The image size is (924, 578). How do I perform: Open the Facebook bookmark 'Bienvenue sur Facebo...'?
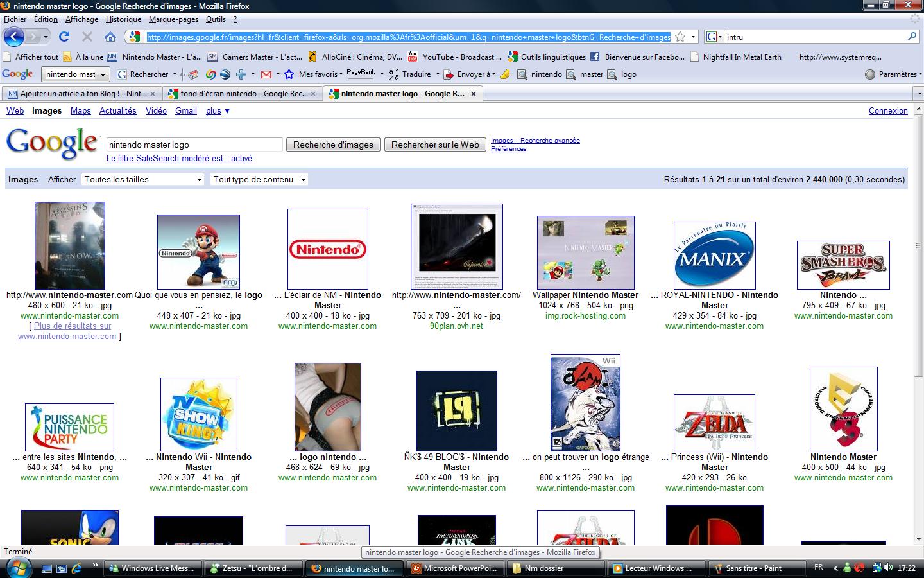[638, 57]
